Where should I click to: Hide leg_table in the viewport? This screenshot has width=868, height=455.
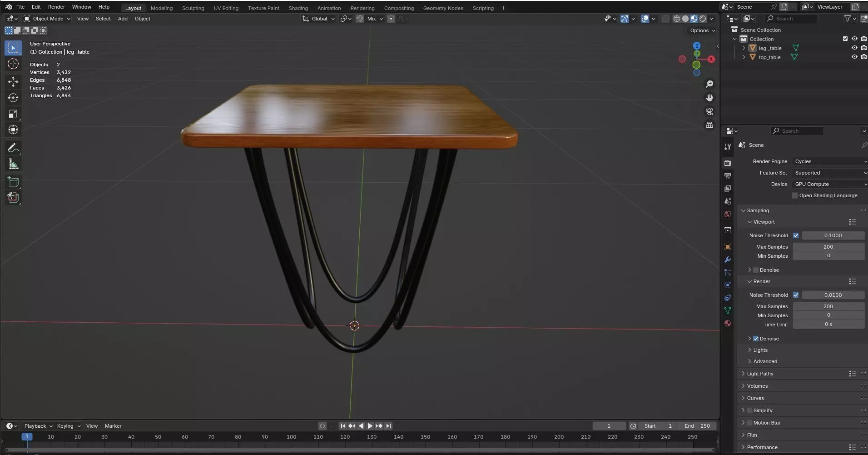click(854, 48)
